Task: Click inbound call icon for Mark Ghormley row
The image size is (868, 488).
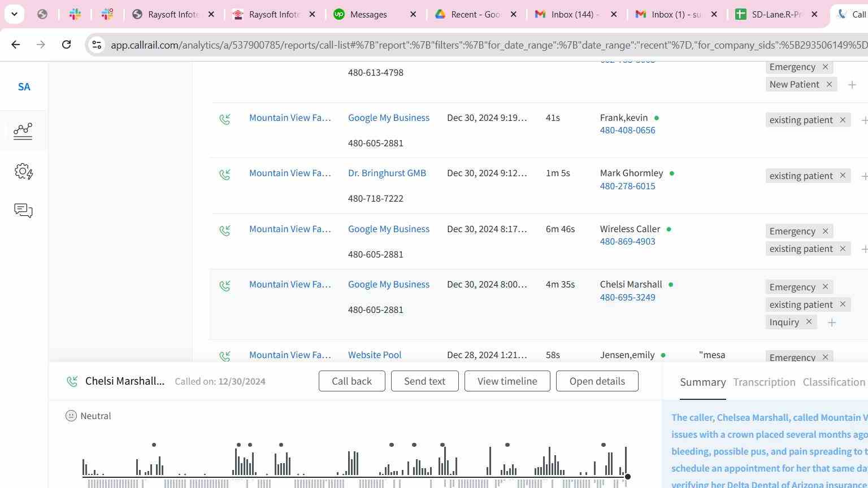Action: (225, 175)
